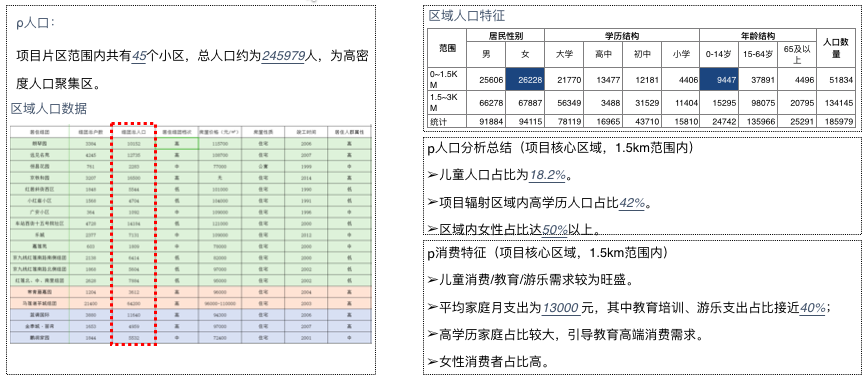
Task: Click the underlined 13000 monthly spending value
Action: tap(560, 307)
